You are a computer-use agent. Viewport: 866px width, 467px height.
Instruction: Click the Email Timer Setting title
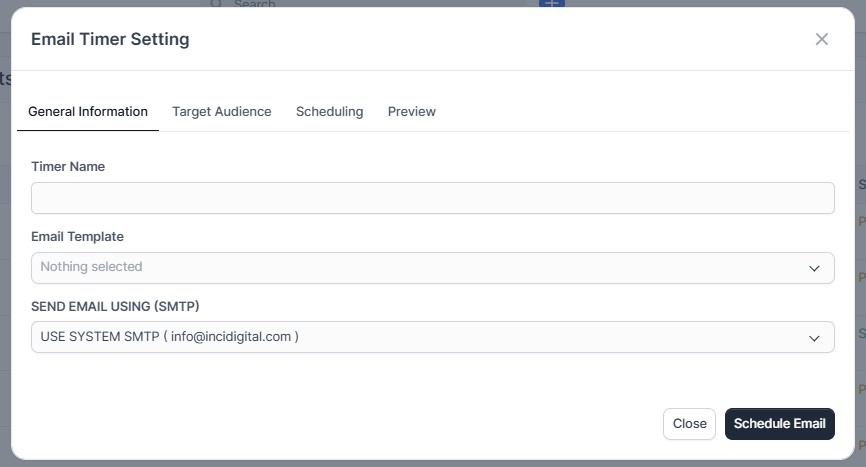[x=110, y=39]
